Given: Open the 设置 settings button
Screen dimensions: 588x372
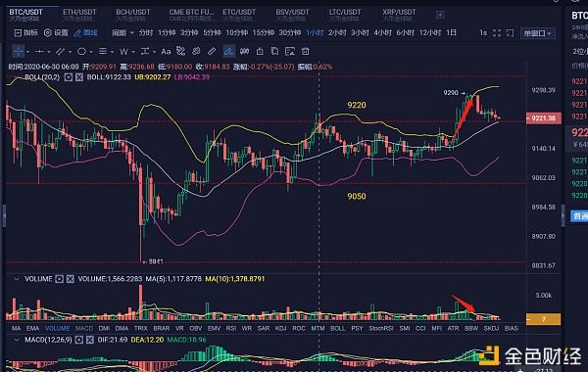Looking at the screenshot, I should (56, 33).
